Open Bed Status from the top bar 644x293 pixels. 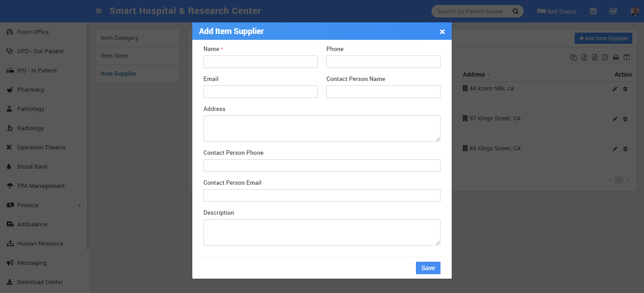point(557,11)
